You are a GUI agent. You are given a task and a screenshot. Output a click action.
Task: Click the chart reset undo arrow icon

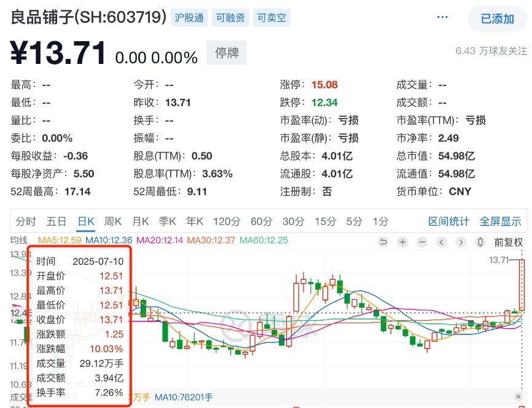point(383,242)
